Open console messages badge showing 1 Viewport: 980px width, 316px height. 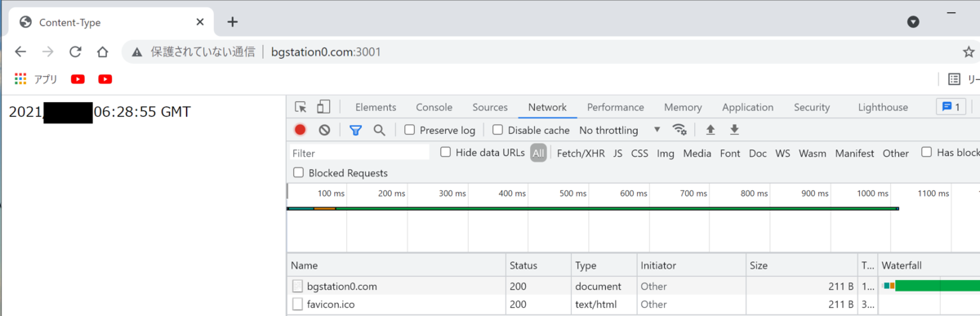(x=951, y=107)
